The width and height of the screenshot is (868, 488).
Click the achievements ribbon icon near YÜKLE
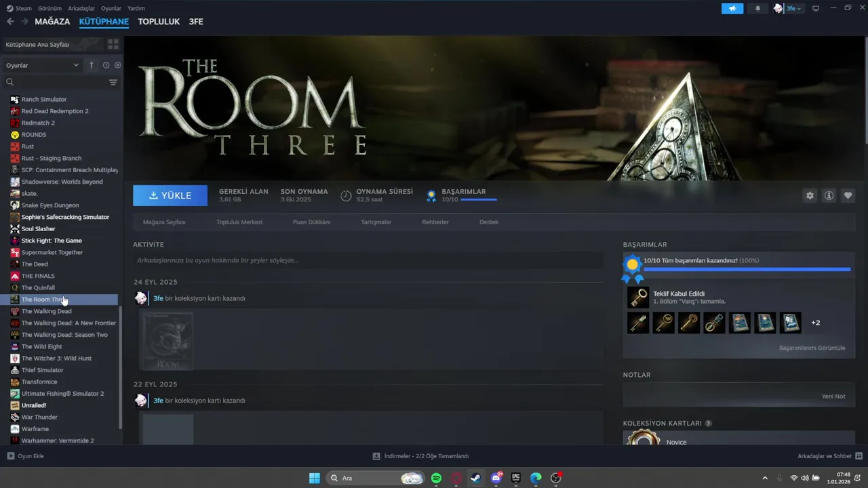click(431, 196)
